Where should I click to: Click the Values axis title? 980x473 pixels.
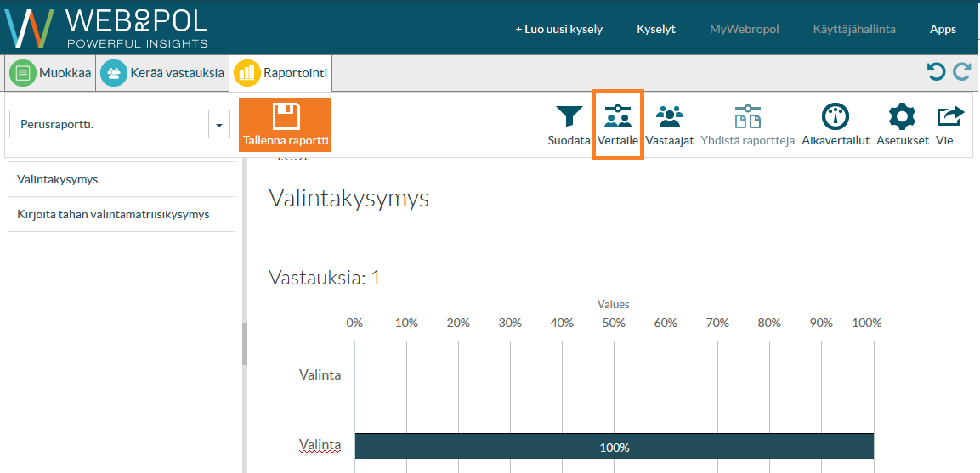click(x=614, y=305)
